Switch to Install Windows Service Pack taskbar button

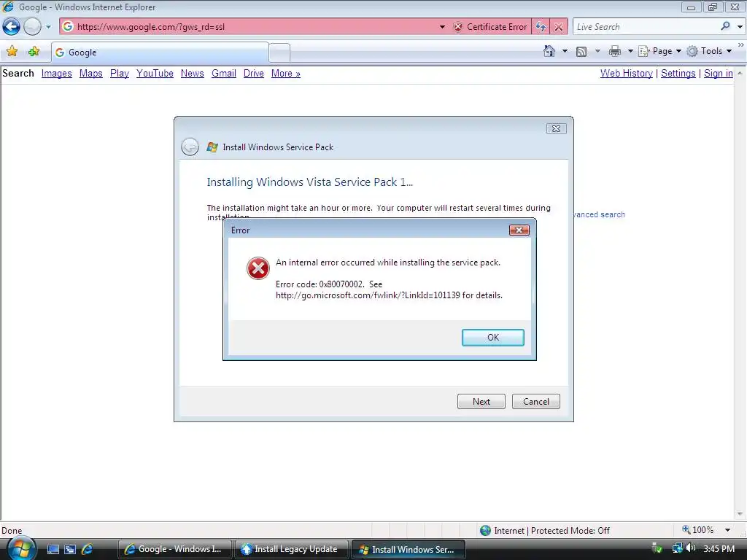[409, 549]
